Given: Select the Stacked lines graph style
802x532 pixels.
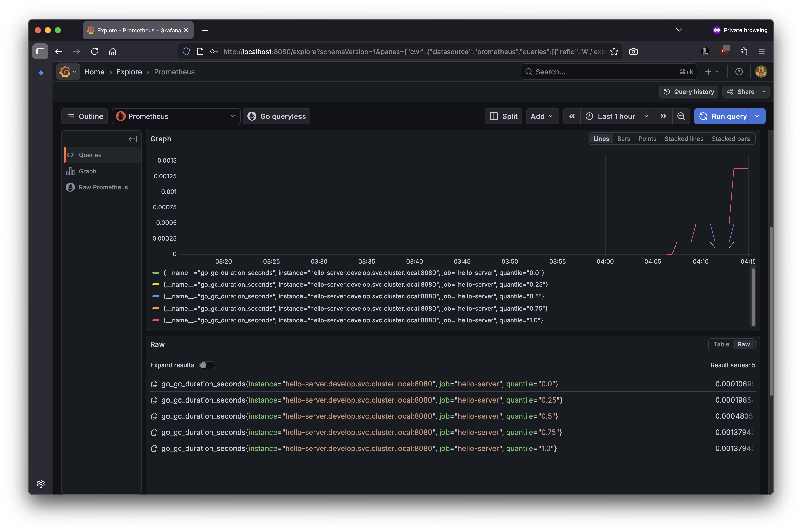Looking at the screenshot, I should pos(684,139).
